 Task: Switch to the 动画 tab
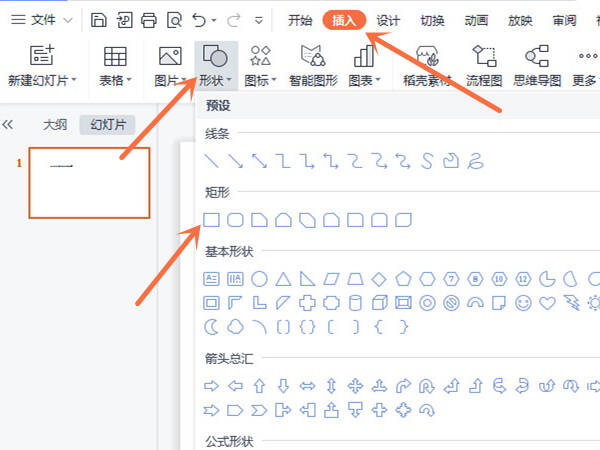click(x=476, y=20)
